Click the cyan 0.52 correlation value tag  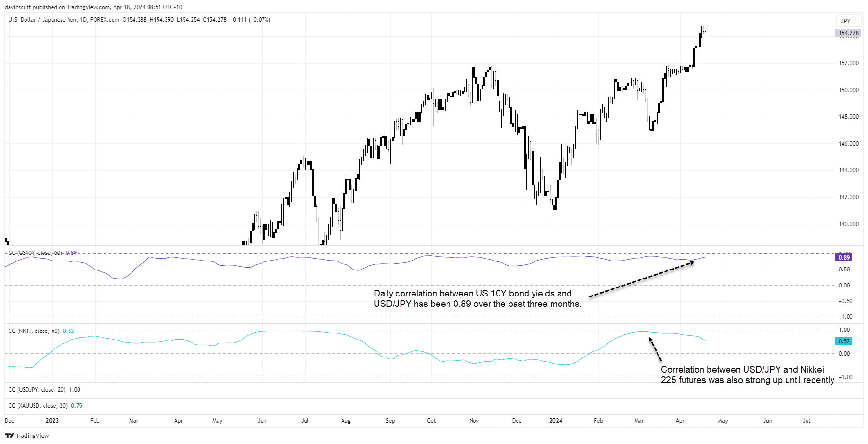pyautogui.click(x=844, y=341)
